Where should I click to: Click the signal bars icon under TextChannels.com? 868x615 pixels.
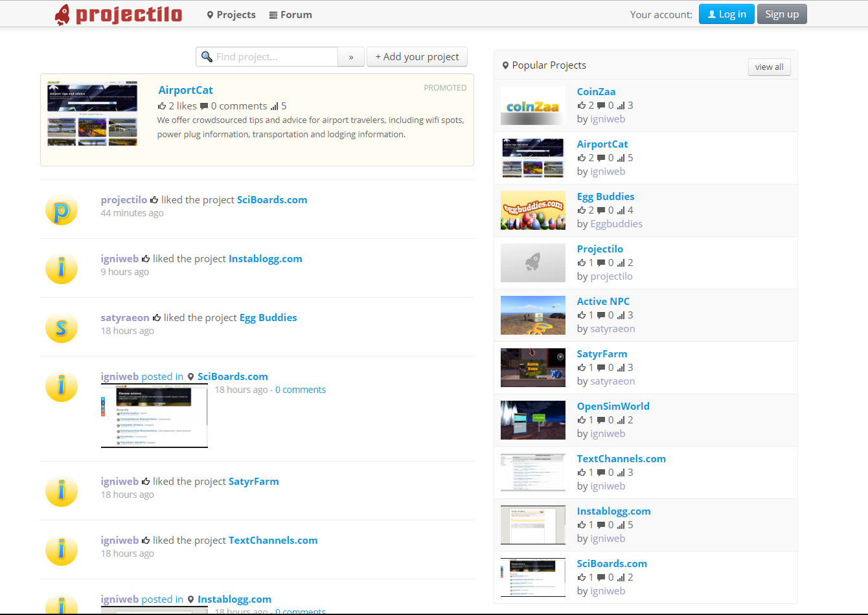click(x=621, y=473)
